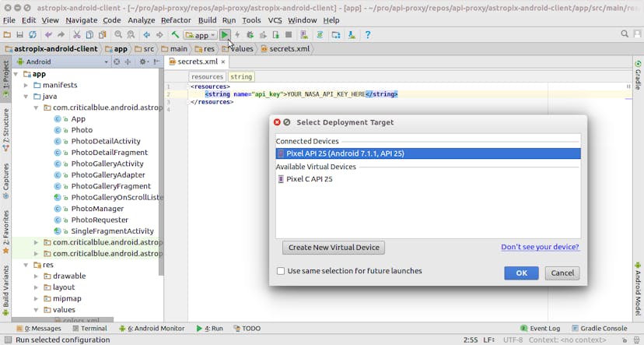This screenshot has width=644, height=345.
Task: Select Pixel API 25 connected device
Action: (x=428, y=153)
